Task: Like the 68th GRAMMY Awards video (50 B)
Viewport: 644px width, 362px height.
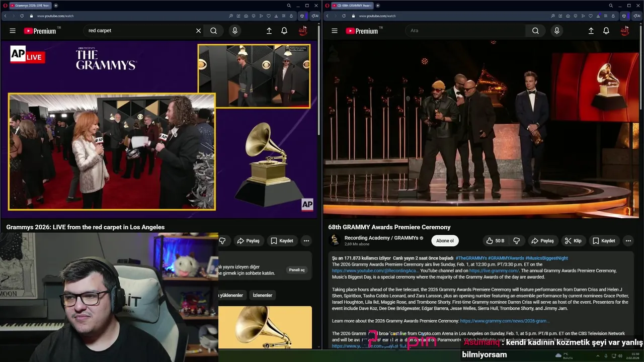Action: [x=495, y=241]
